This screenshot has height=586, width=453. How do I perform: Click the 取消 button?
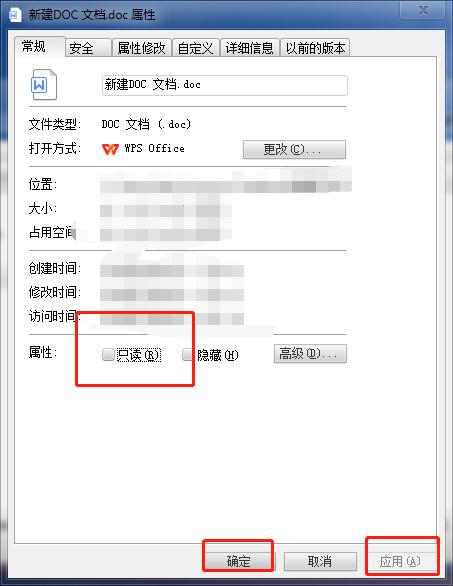pos(320,561)
